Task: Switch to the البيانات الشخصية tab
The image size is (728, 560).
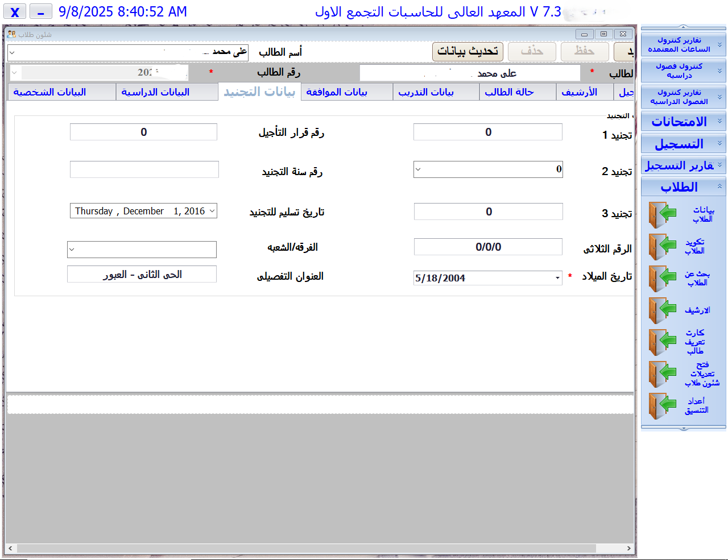Action: [61, 91]
